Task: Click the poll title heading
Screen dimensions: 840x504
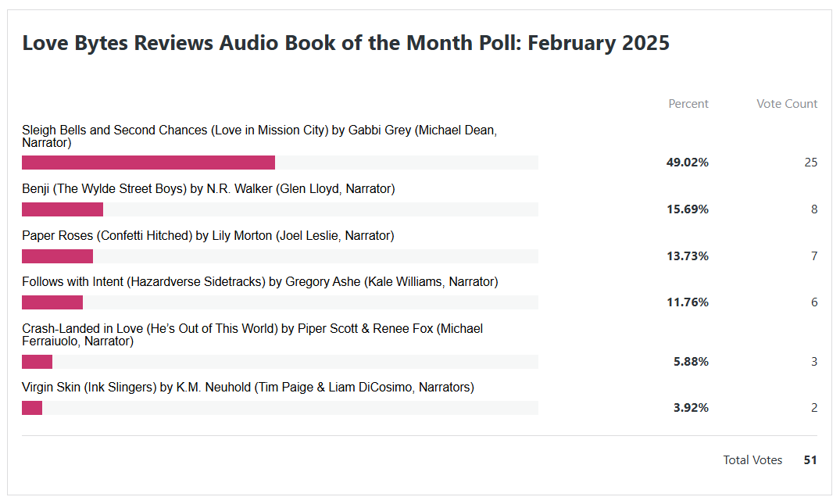Action: point(345,43)
